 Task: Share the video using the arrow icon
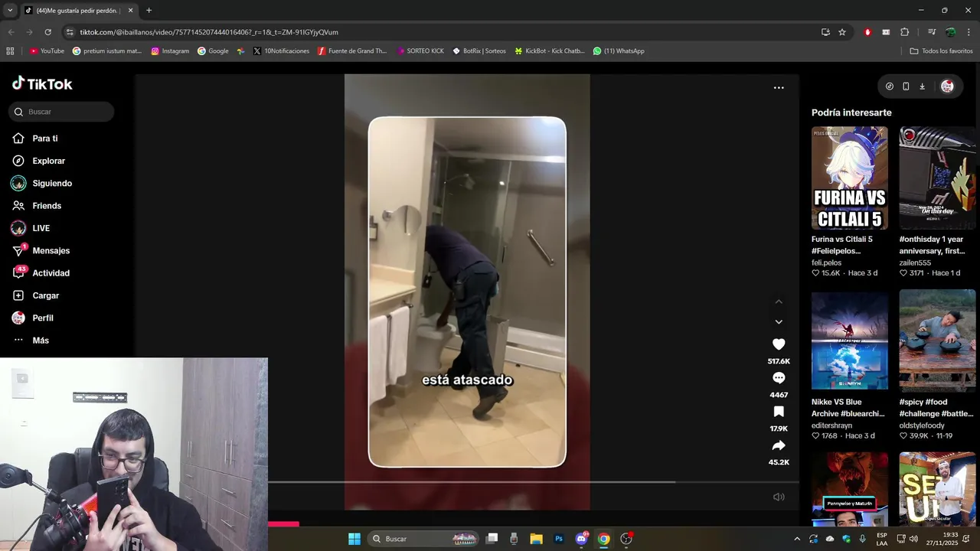tap(779, 445)
